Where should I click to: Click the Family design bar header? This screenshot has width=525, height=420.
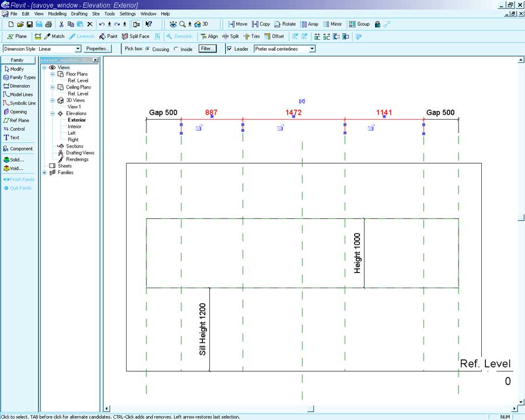coord(18,60)
